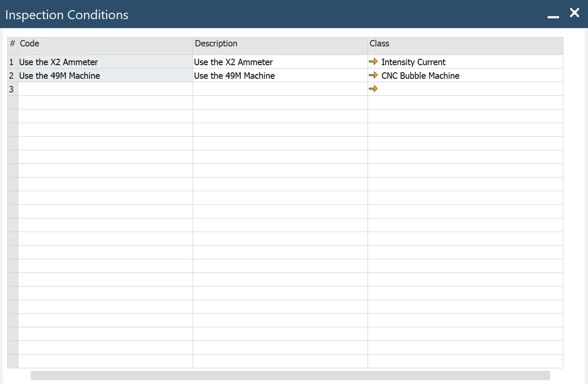Click Description cell 'Use the 49M Machine'
Viewport: 588px width, 384px height.
coord(280,76)
